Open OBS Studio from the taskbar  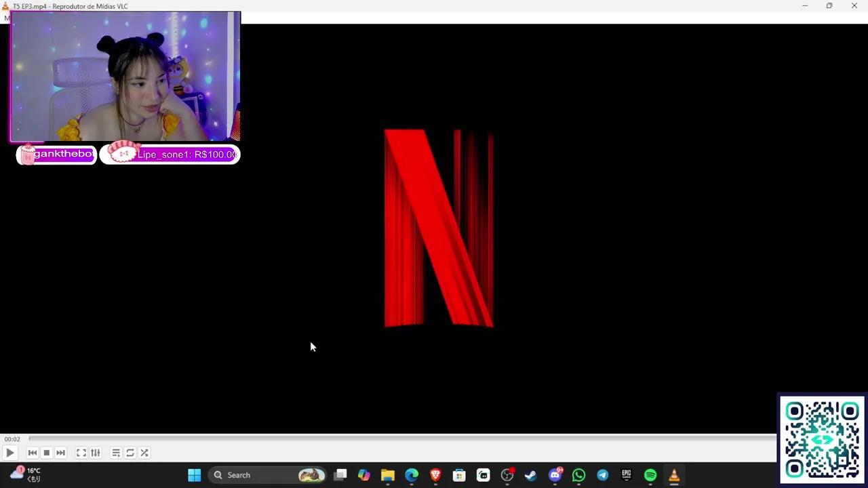[507, 475]
